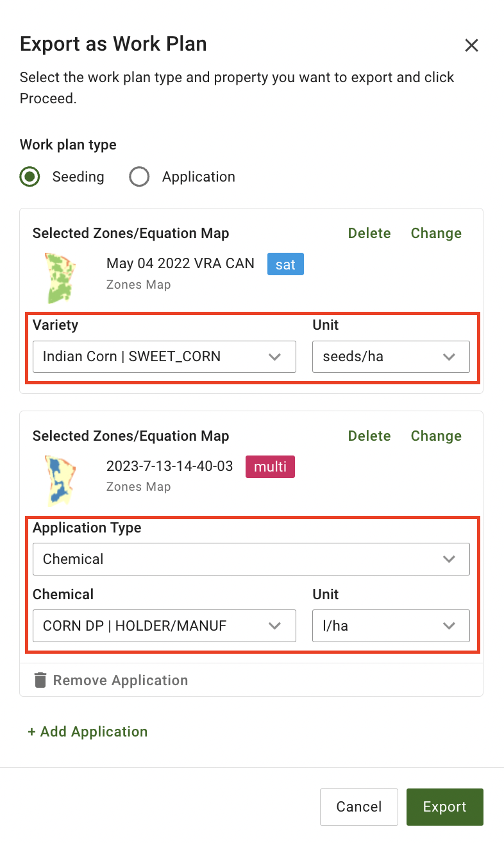Open the l/ha Unit dropdown
Viewport: 504px width, 843px height.
coord(391,626)
